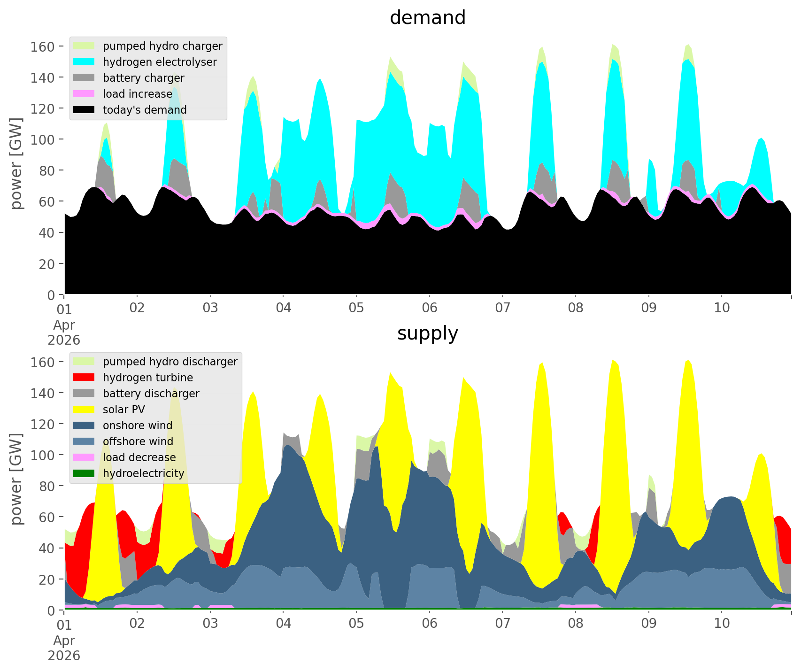The height and width of the screenshot is (672, 801).
Task: Click the 10 date tick on demand chart
Action: [x=722, y=309]
